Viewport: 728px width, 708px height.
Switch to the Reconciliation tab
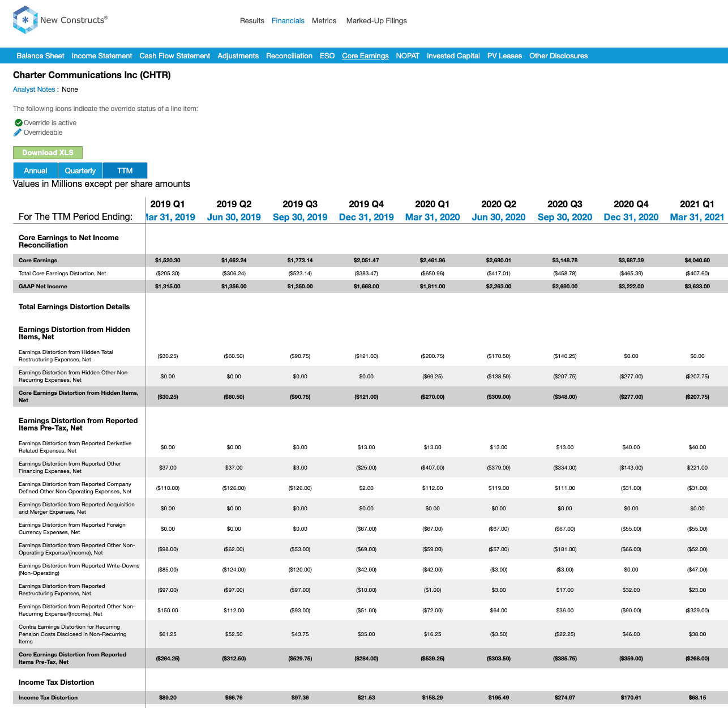tap(289, 56)
